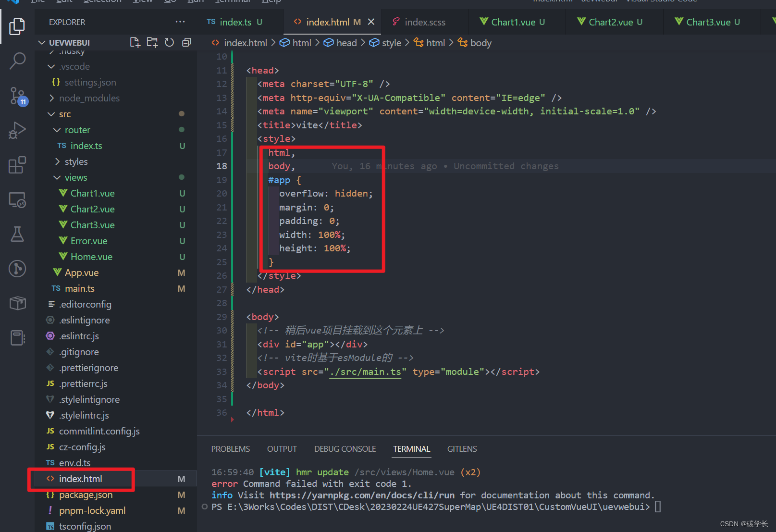Open the GitLens activity bar icon
The image size is (776, 532).
coord(17,269)
